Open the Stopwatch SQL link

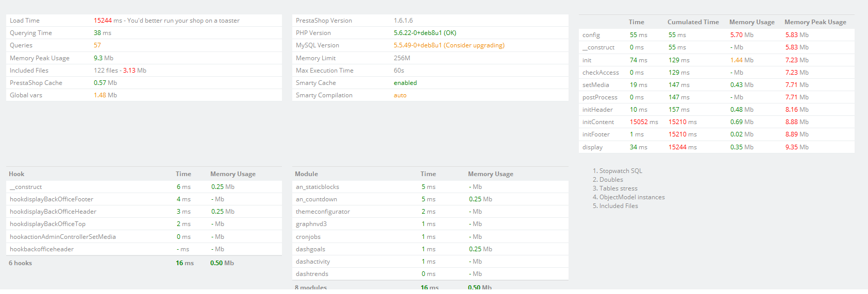tap(621, 171)
